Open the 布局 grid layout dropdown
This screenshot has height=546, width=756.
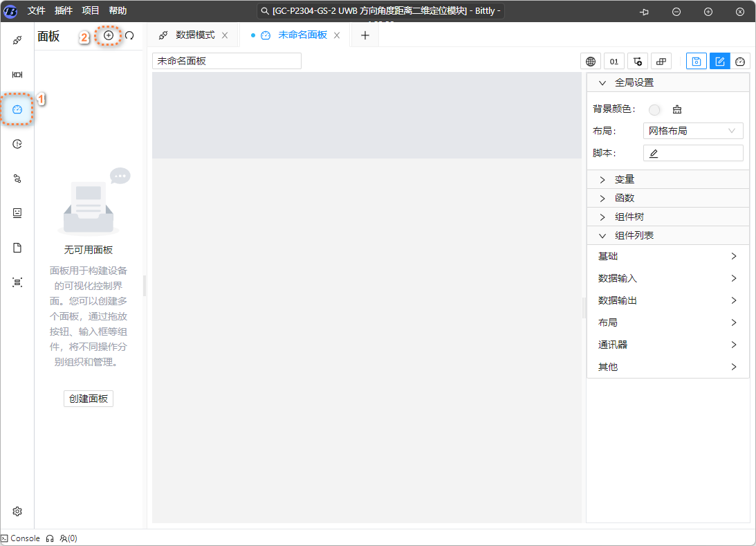(692, 131)
